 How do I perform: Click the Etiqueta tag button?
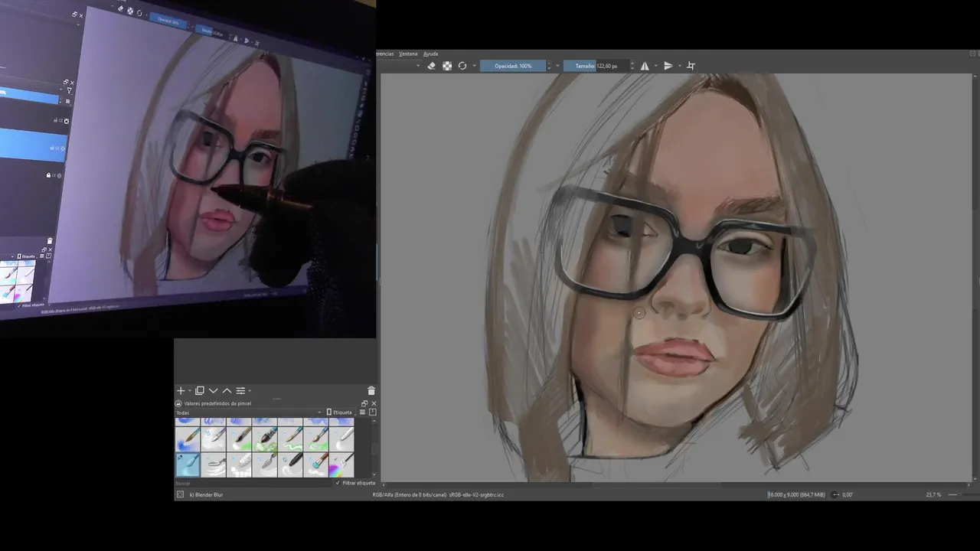point(339,412)
